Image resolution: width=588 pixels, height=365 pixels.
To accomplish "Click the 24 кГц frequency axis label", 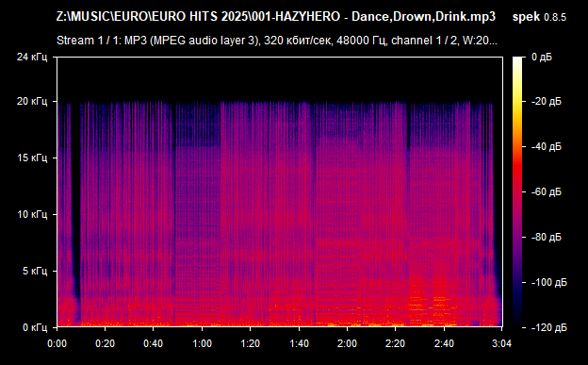I will [32, 58].
